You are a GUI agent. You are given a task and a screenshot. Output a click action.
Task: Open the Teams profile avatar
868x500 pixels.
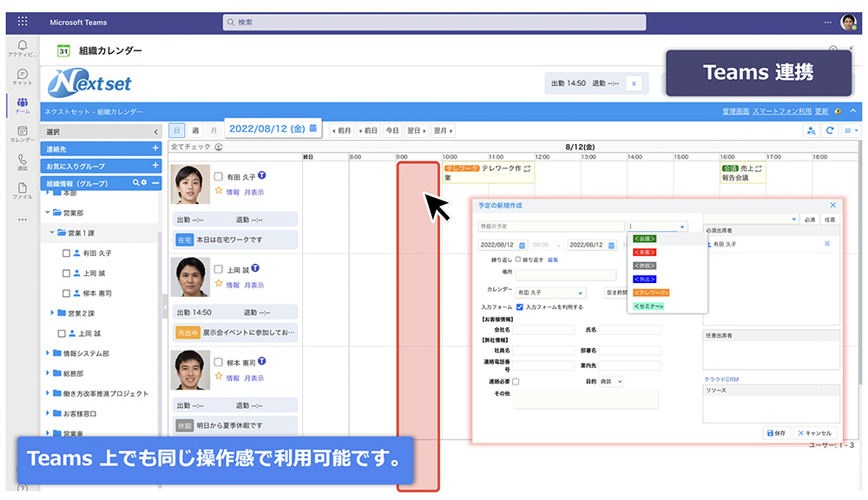pos(847,23)
